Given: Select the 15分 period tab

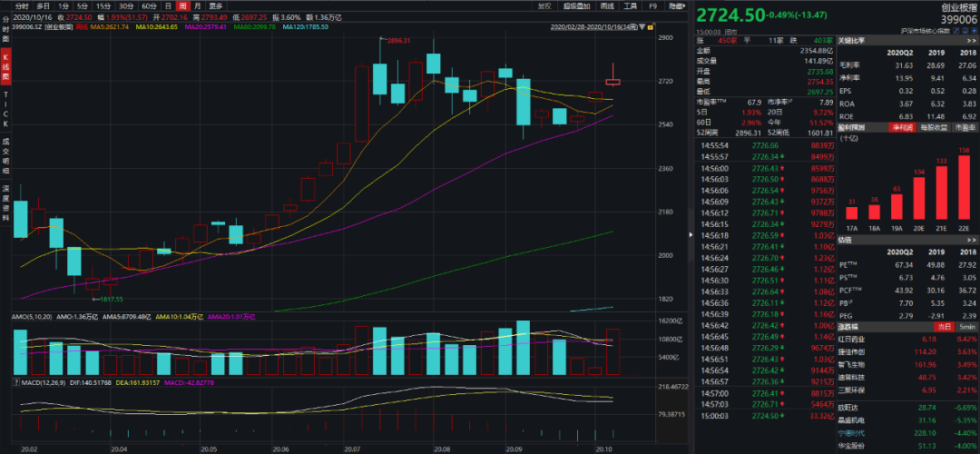Looking at the screenshot, I should point(103,5).
